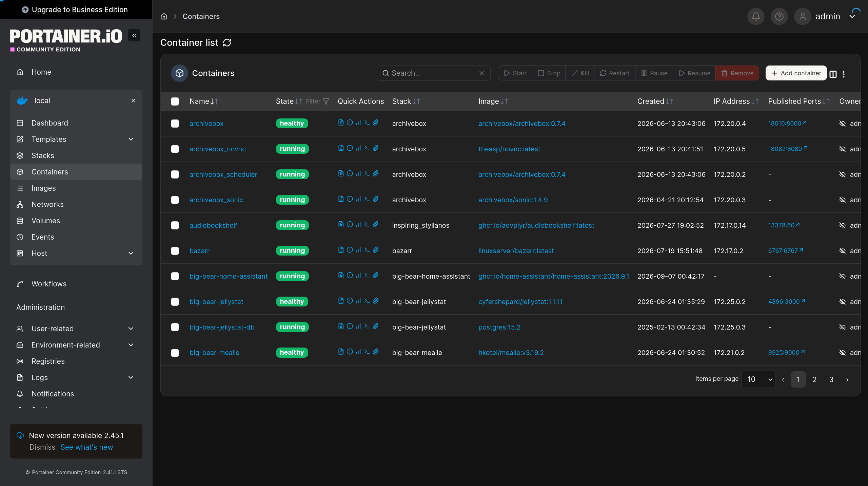The height and width of the screenshot is (486, 868).
Task: Expand the User-related administration section
Action: pos(76,329)
